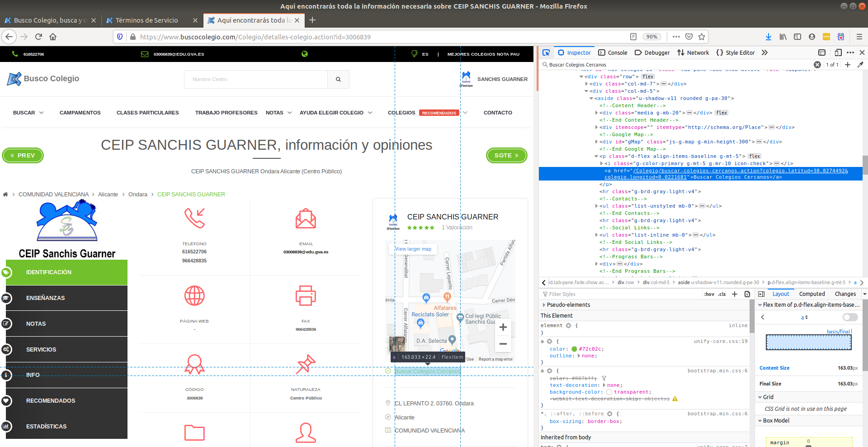Open Firefox downloads panel
Viewport: 868px width, 447px height.
[x=768, y=37]
